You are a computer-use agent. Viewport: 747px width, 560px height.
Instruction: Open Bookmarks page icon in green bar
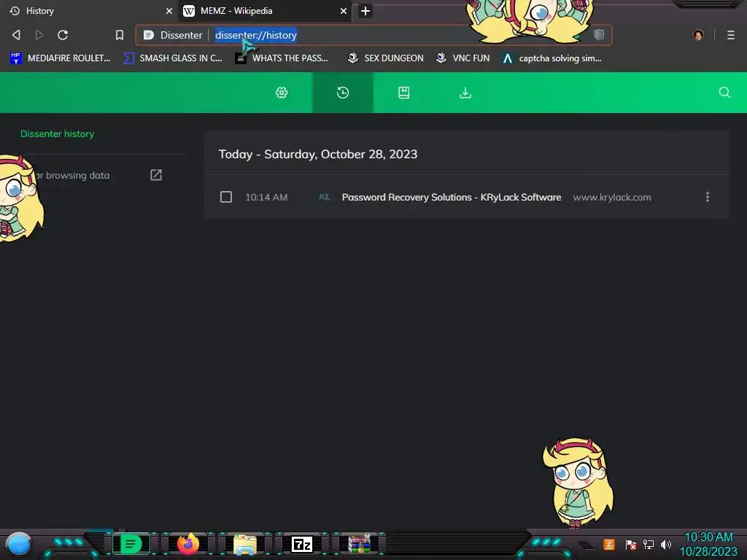pos(404,93)
